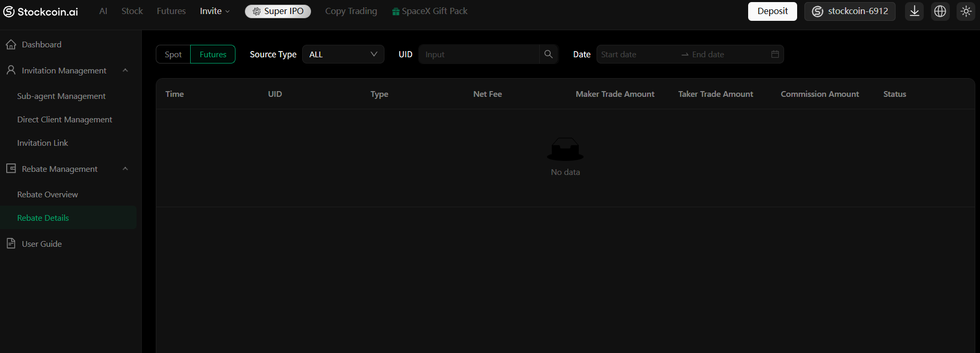Open the User Guide link

tap(42, 244)
